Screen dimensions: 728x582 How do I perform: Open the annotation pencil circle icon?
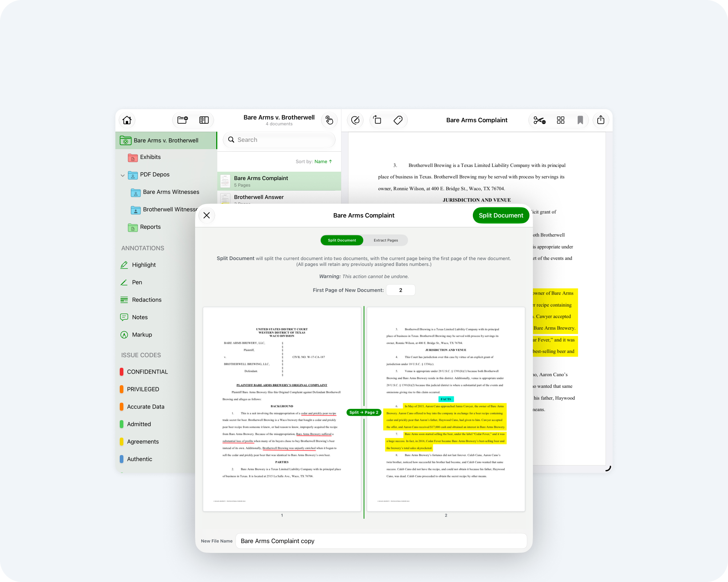pyautogui.click(x=356, y=120)
